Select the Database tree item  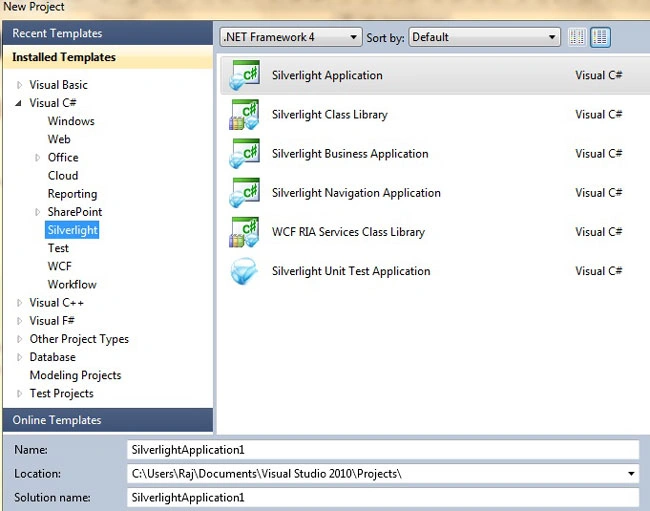click(x=53, y=357)
